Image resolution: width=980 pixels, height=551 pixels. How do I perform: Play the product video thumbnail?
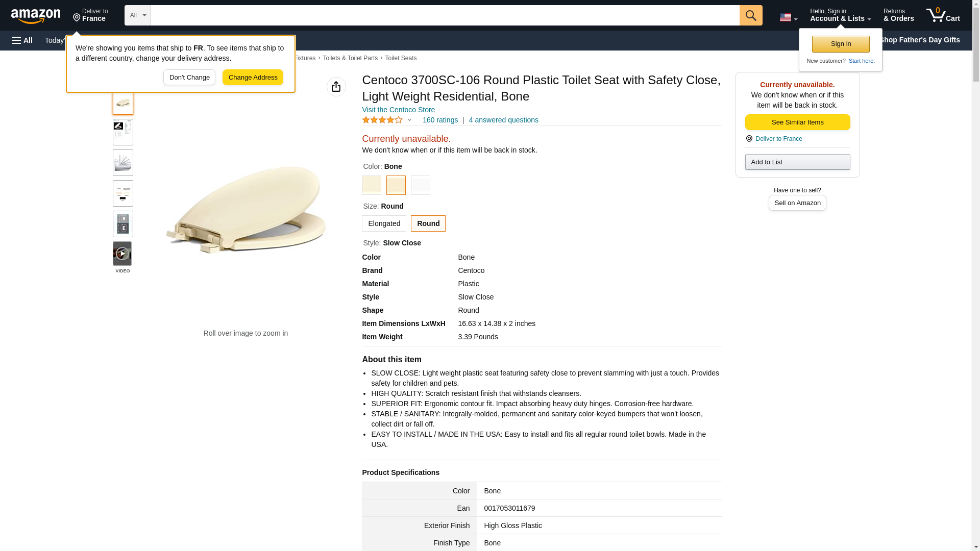point(122,254)
